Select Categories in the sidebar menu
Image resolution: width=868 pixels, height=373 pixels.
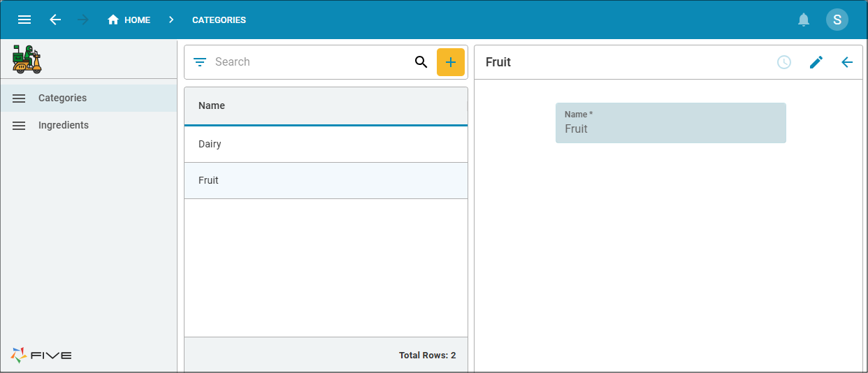click(x=89, y=98)
